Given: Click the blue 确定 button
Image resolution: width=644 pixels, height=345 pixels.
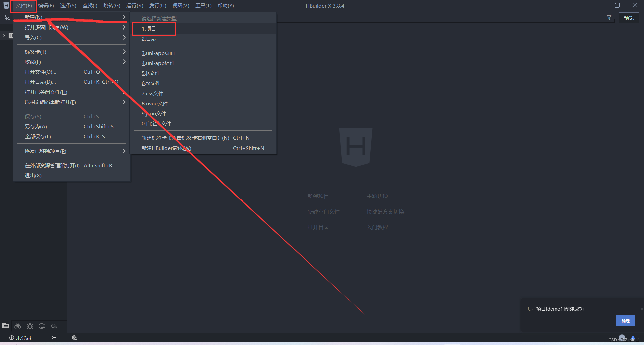Looking at the screenshot, I should 625,321.
